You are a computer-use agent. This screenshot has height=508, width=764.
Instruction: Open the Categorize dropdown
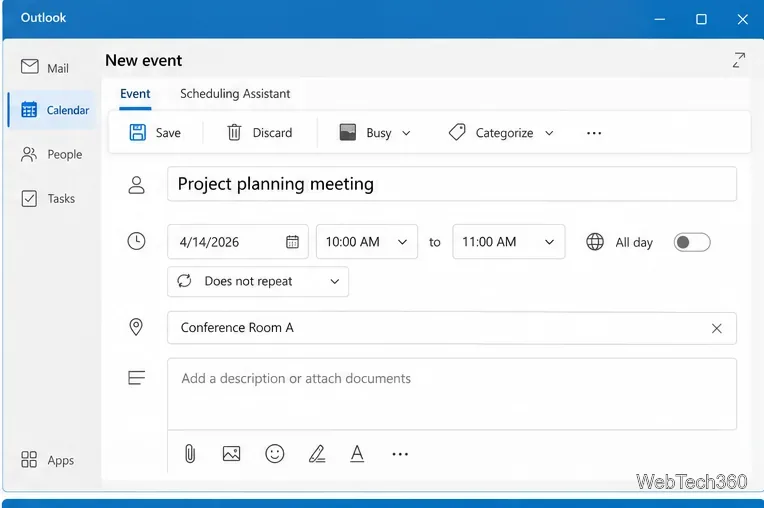pos(501,132)
